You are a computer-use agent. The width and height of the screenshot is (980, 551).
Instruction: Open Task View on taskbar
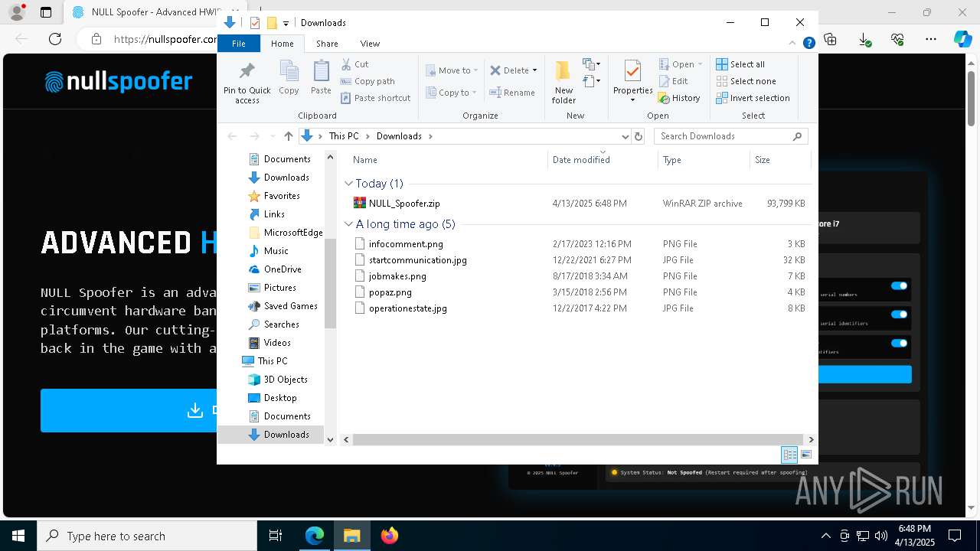tap(276, 536)
